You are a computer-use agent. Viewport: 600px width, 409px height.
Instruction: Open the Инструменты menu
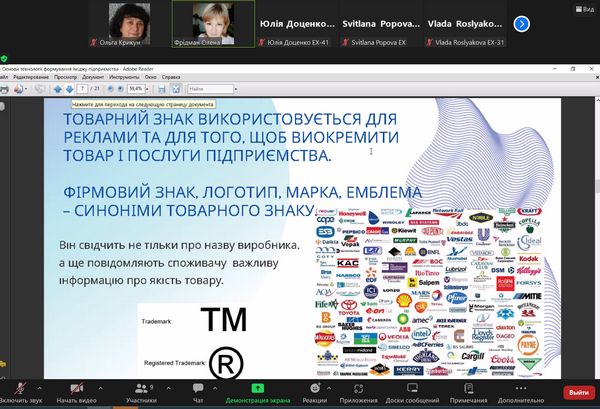[124, 76]
